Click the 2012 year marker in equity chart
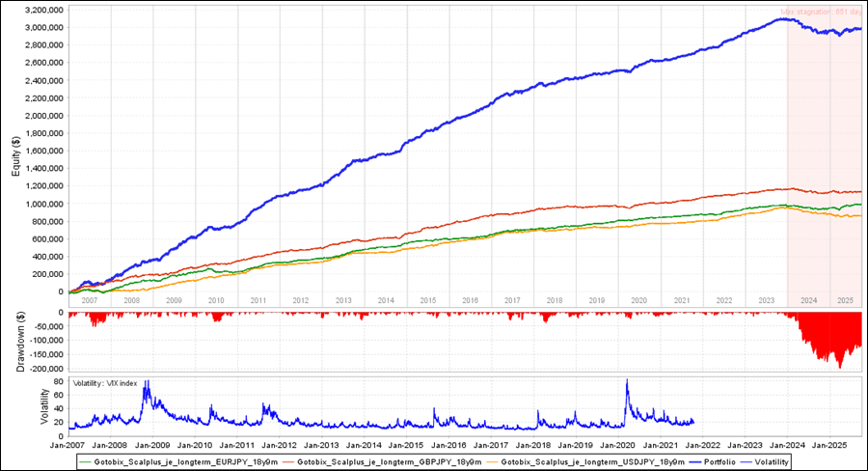868x471 pixels. 300,301
